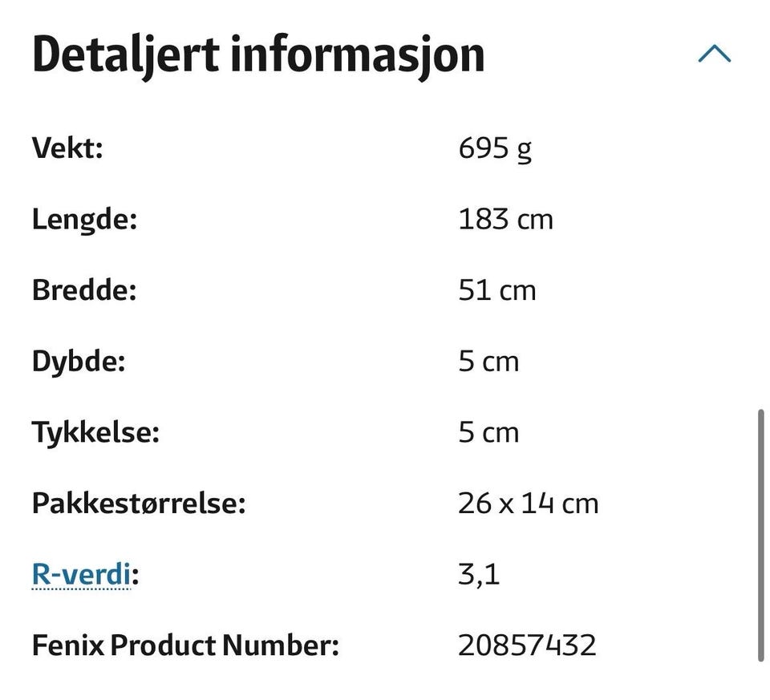This screenshot has height=700, width=770.
Task: Select the Tykkelse label
Action: (95, 433)
